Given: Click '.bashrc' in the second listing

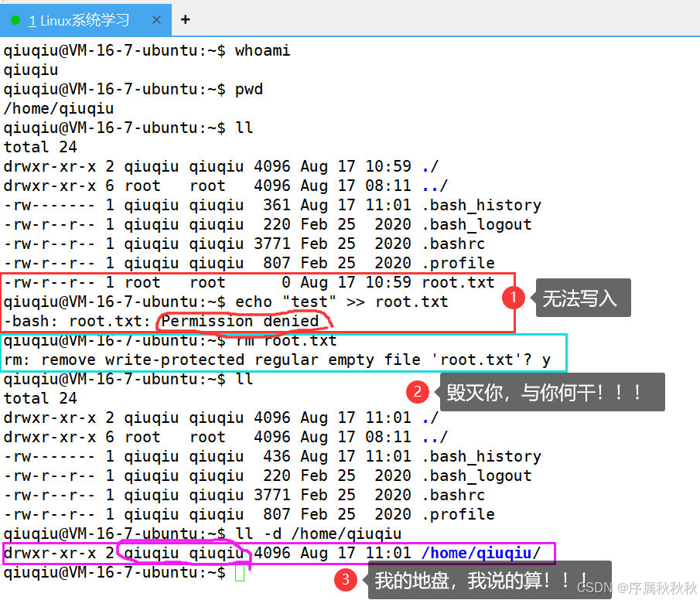Looking at the screenshot, I should (x=453, y=495).
